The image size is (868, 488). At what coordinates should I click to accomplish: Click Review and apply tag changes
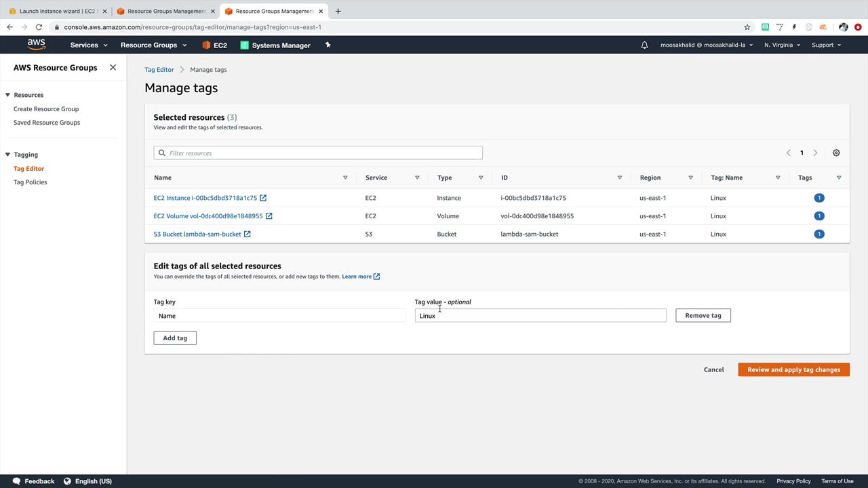794,370
